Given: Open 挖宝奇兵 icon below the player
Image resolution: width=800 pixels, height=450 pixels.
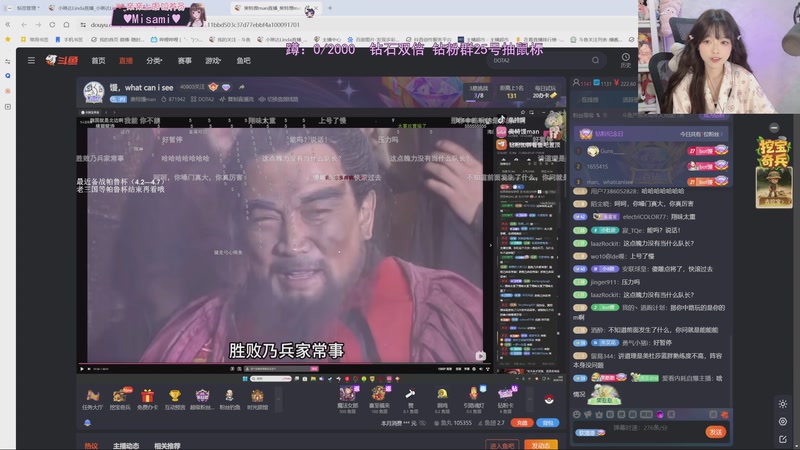Looking at the screenshot, I should tap(120, 399).
